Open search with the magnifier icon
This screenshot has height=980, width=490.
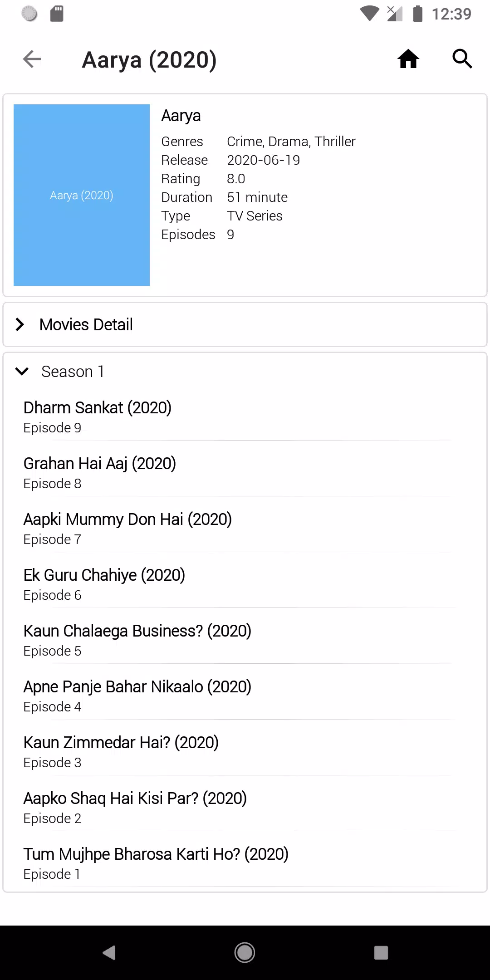coord(462,59)
